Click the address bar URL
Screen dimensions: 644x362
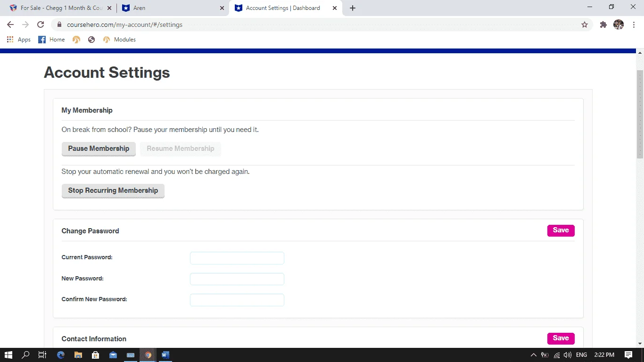[x=124, y=25]
